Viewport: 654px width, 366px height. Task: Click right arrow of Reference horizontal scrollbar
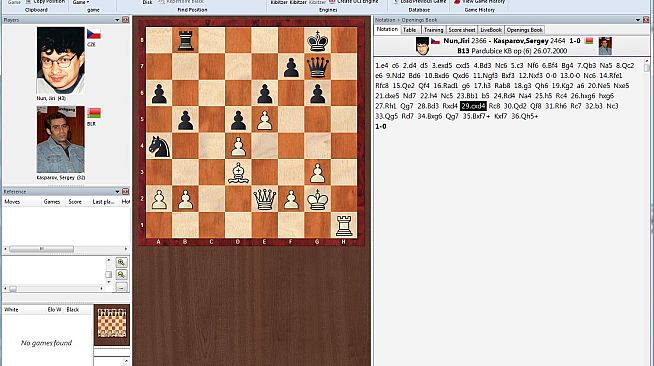coord(126,249)
